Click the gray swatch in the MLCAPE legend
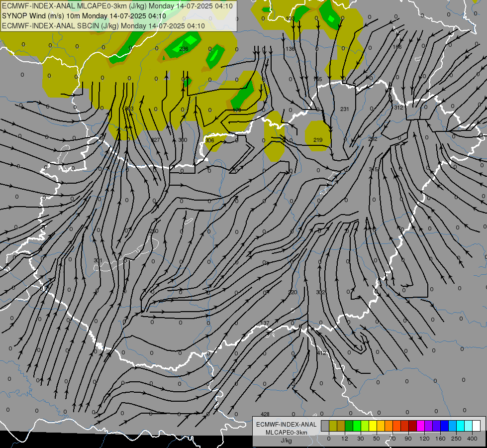 (325, 426)
